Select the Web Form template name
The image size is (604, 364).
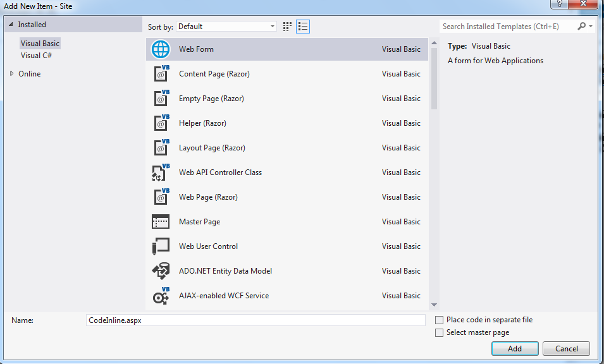[x=196, y=49]
